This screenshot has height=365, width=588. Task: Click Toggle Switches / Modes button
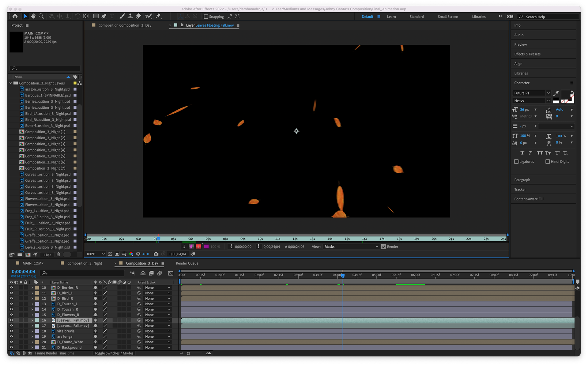coord(114,353)
